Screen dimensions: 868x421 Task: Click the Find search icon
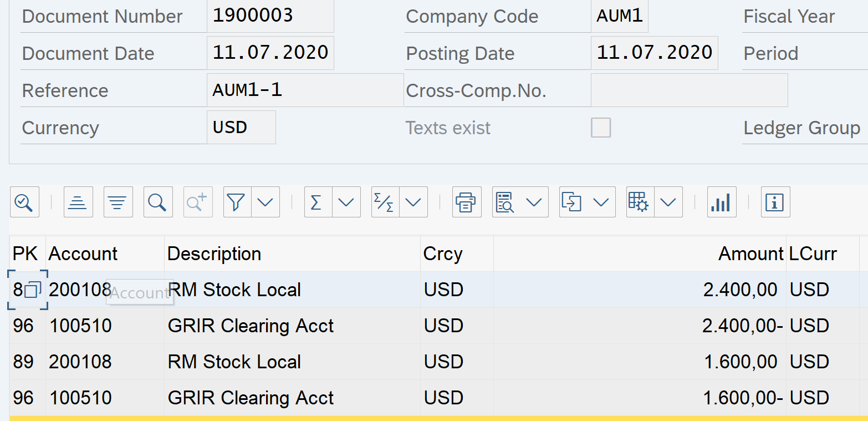click(x=157, y=202)
